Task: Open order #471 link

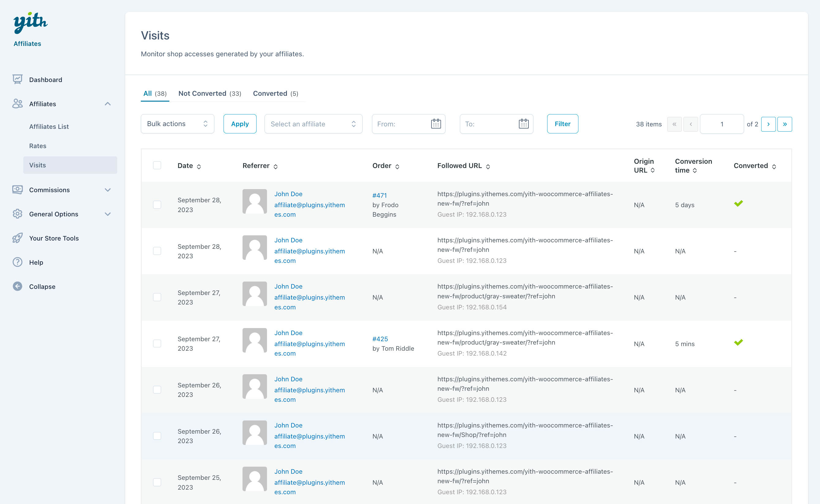Action: tap(379, 195)
